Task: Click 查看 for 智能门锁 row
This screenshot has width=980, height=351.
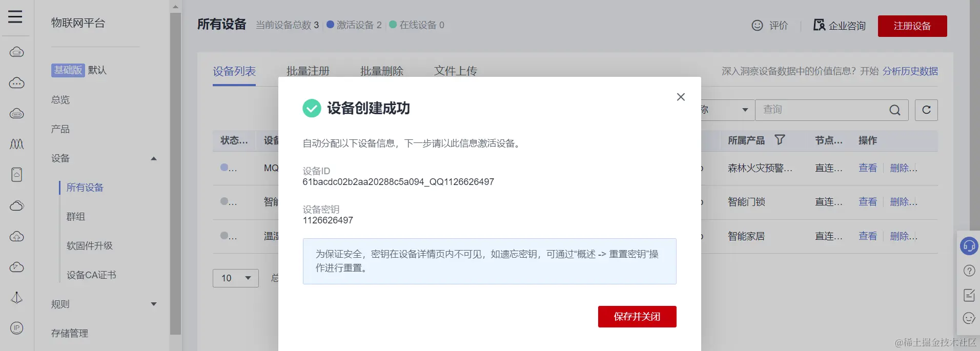Action: [x=868, y=202]
